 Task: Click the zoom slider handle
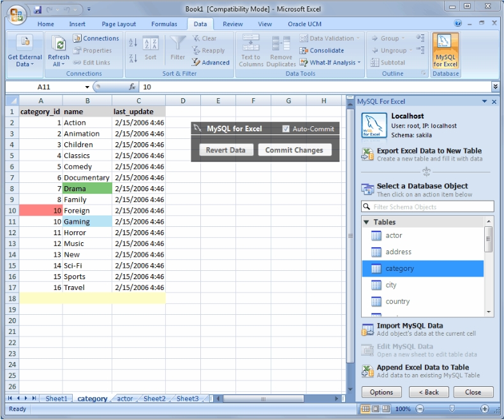(452, 409)
